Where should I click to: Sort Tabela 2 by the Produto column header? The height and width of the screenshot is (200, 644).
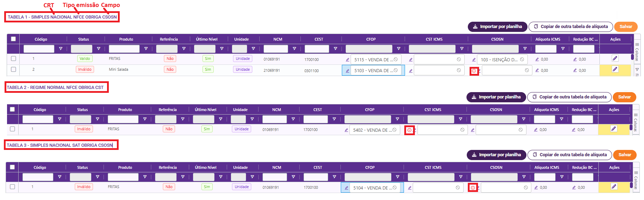[125, 110]
